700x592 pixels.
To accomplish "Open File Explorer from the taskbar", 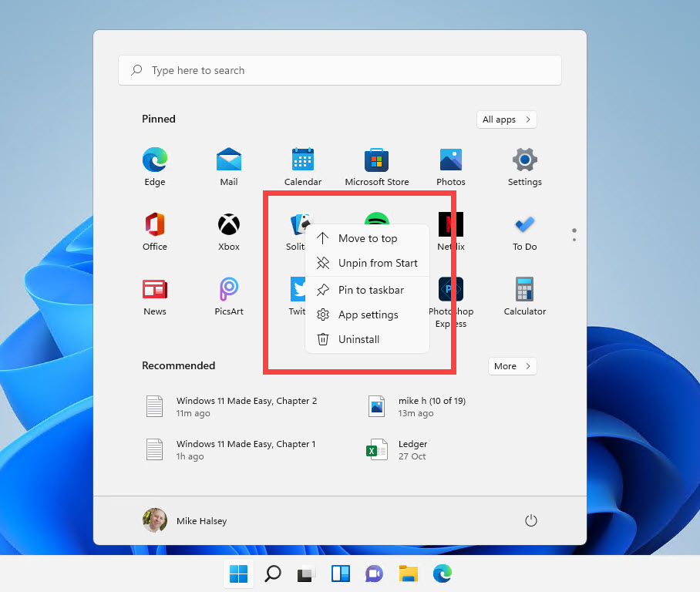I will click(x=408, y=573).
